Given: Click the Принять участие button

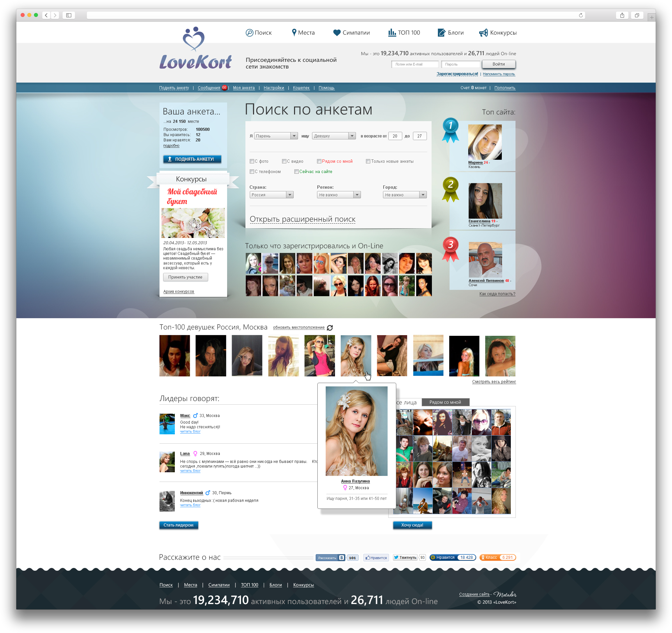Looking at the screenshot, I should 185,277.
